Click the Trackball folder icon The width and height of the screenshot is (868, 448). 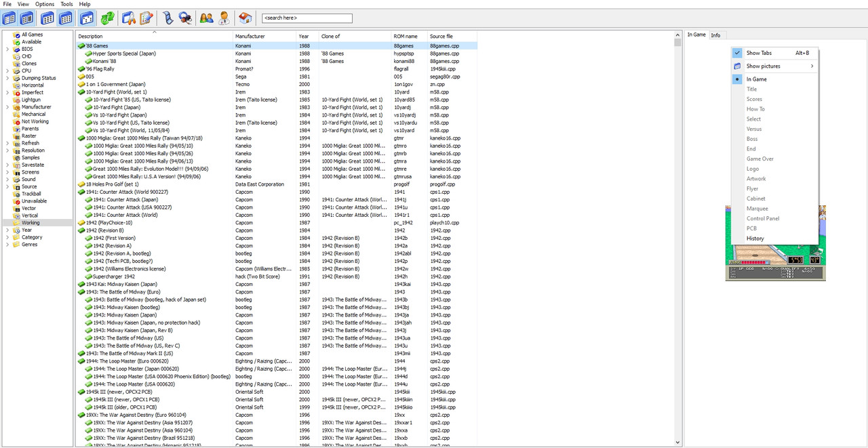[16, 194]
